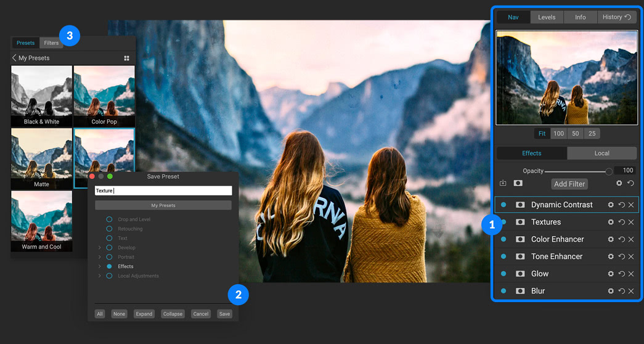Click the Glow filter mask icon
This screenshot has width=644, height=344.
520,274
